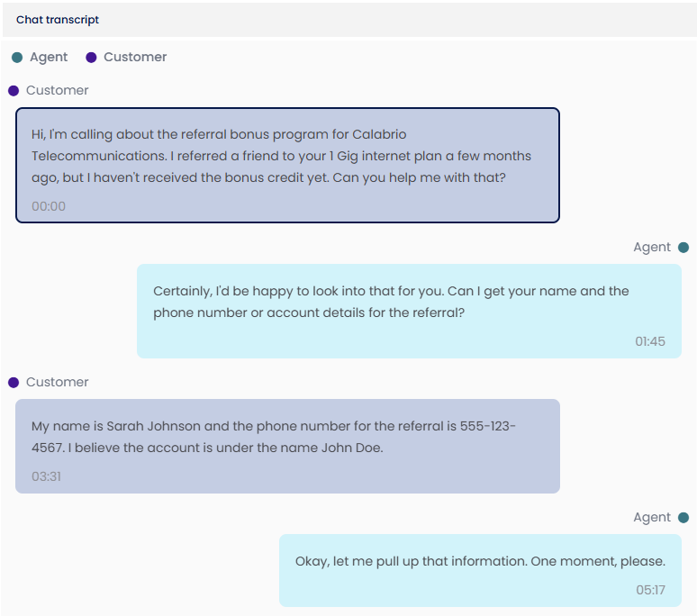
Task: Toggle the Customer filter label in the legend
Action: point(135,58)
